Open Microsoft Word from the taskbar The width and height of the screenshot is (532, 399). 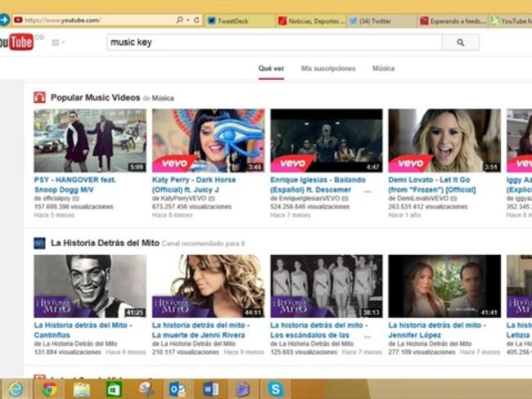[210, 389]
